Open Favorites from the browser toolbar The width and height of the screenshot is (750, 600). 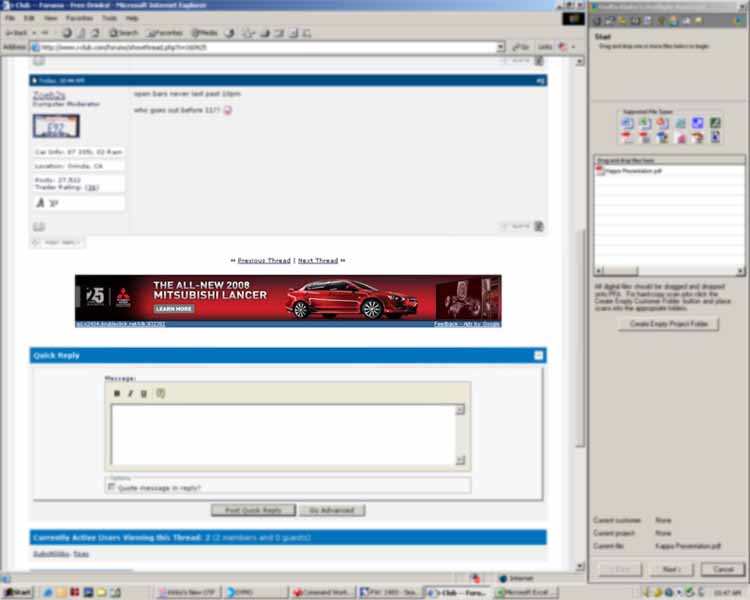click(166, 33)
